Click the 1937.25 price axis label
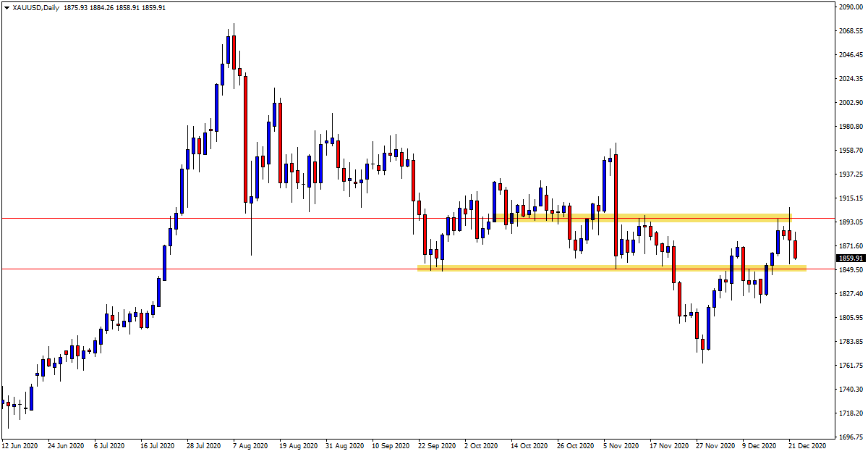Image resolution: width=868 pixels, height=454 pixels. tap(851, 175)
